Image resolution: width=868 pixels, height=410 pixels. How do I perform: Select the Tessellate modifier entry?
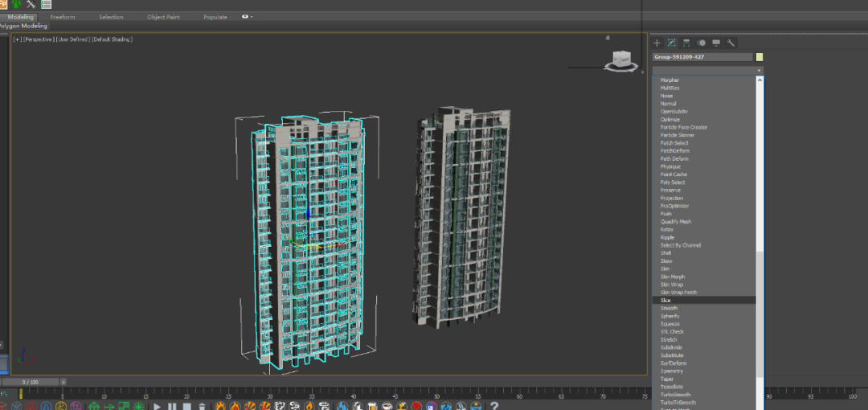(671, 387)
